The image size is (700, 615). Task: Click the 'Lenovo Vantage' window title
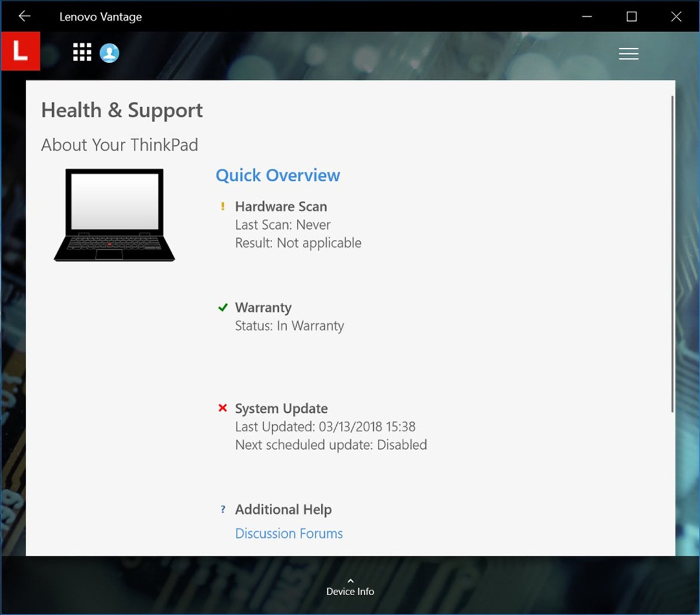pos(101,17)
